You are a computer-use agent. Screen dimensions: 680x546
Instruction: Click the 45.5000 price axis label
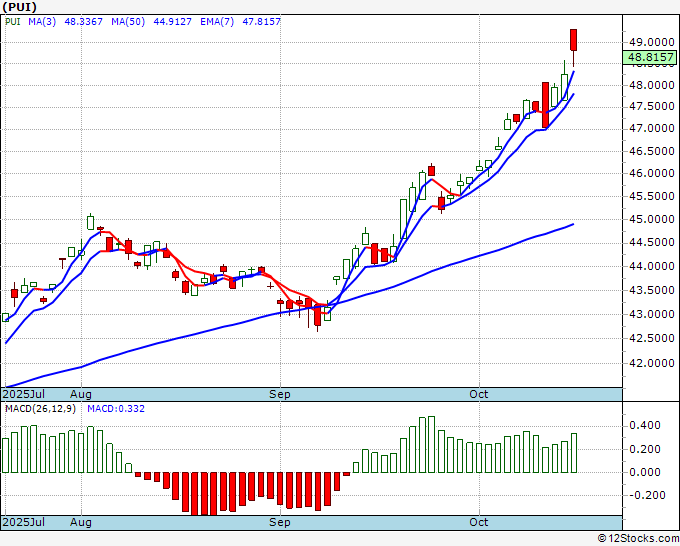pos(652,196)
